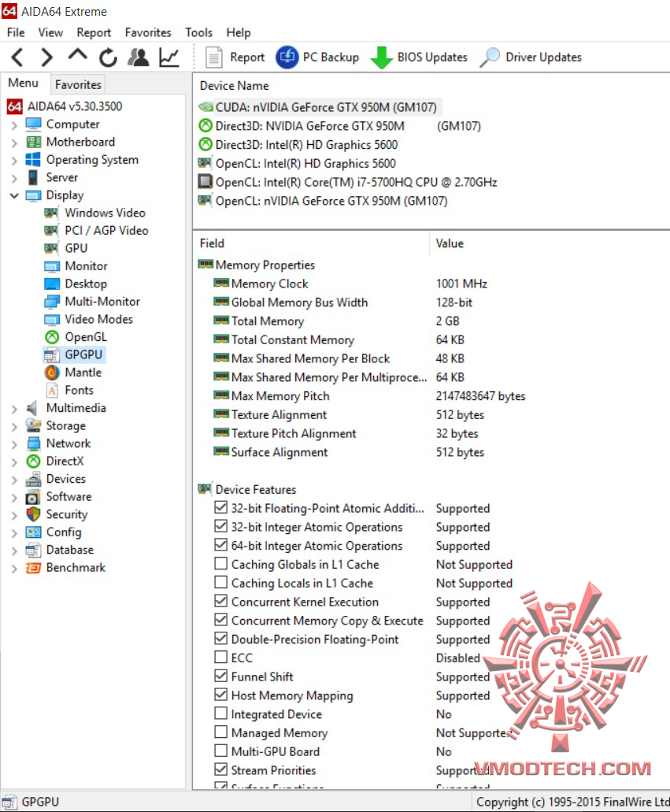
Task: Click the Benchmark tree icon
Action: (x=33, y=568)
